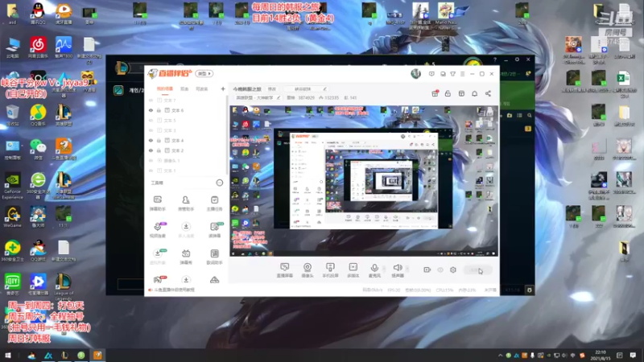
Task: Open Windows Start menu
Action: (x=8, y=356)
